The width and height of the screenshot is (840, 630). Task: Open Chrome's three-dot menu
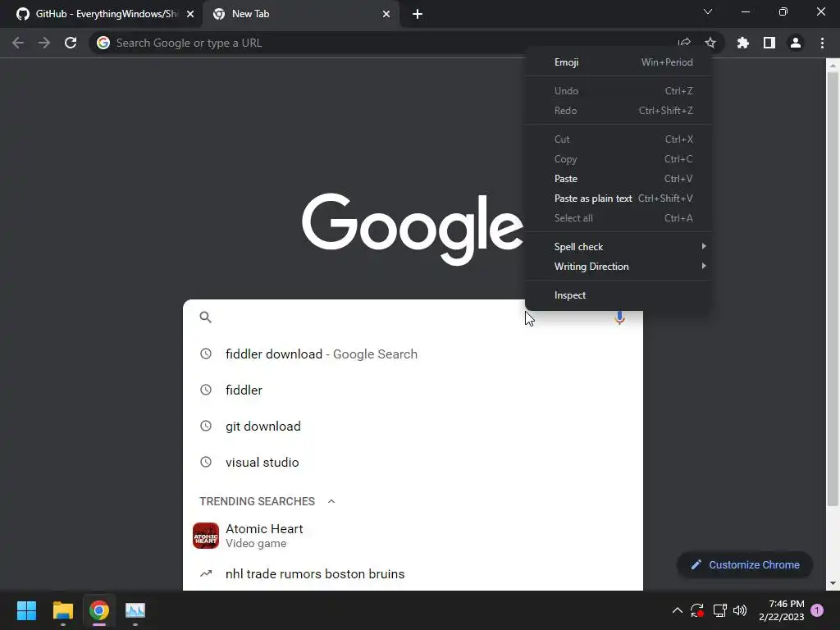point(822,43)
